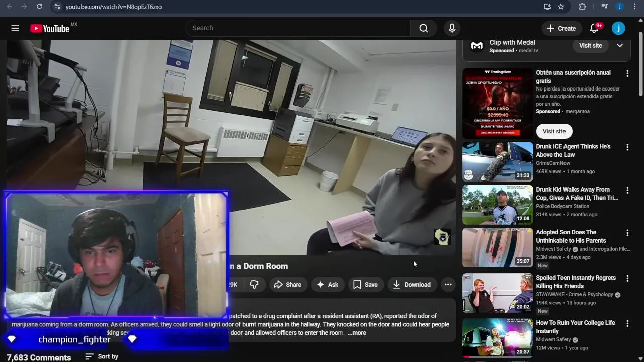Expand the Clip with Medal ad chevron
The width and height of the screenshot is (644, 362).
(x=620, y=46)
